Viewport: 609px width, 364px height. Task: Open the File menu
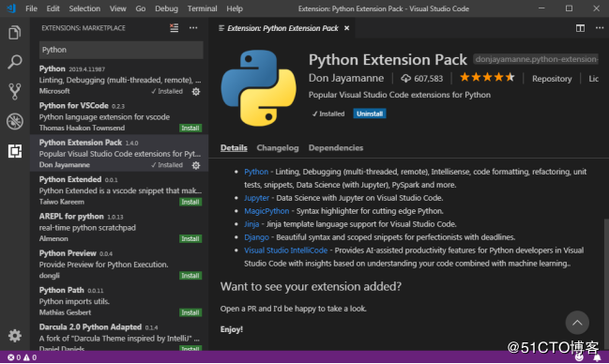coord(31,8)
